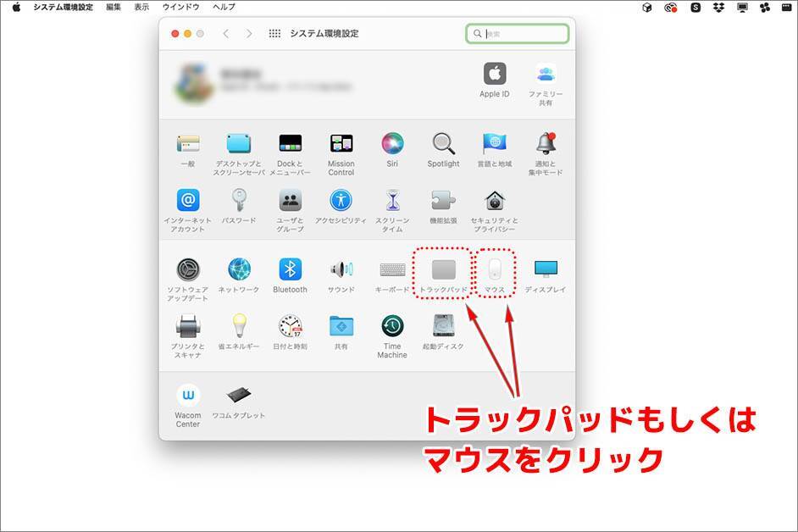Open アクセシビリティ preferences
This screenshot has height=532, width=798.
(341, 200)
